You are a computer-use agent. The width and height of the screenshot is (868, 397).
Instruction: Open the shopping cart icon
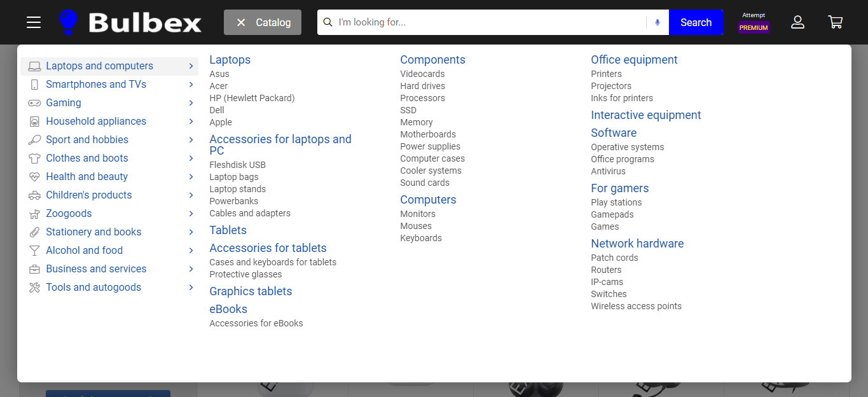(x=835, y=22)
